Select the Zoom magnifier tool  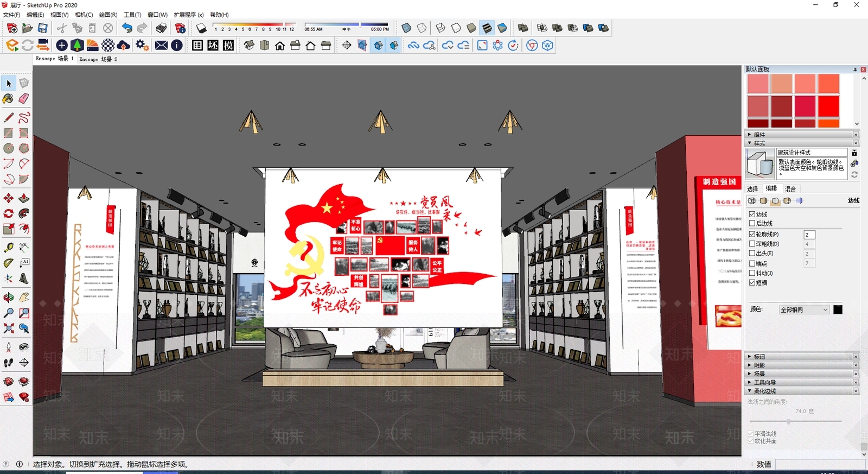[x=8, y=313]
